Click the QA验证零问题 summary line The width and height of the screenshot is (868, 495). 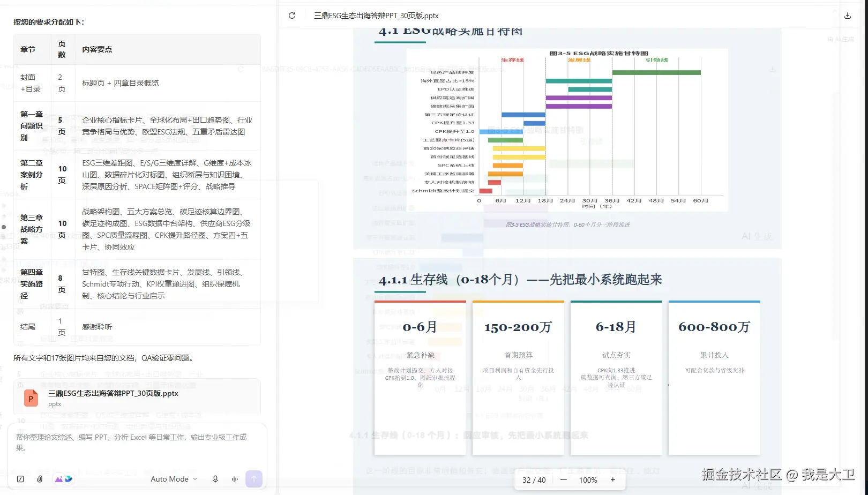pos(105,358)
